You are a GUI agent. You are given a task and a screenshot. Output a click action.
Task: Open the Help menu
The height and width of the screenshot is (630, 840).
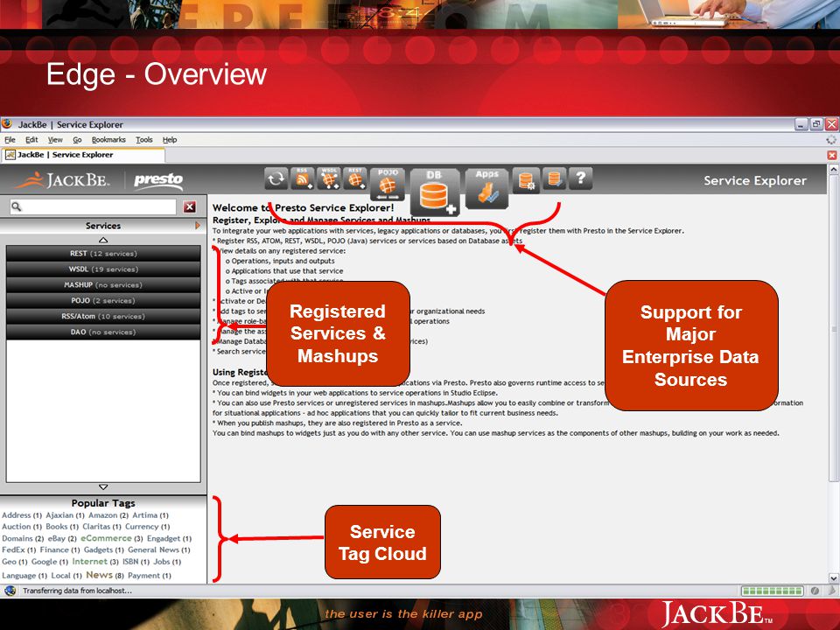coord(170,140)
